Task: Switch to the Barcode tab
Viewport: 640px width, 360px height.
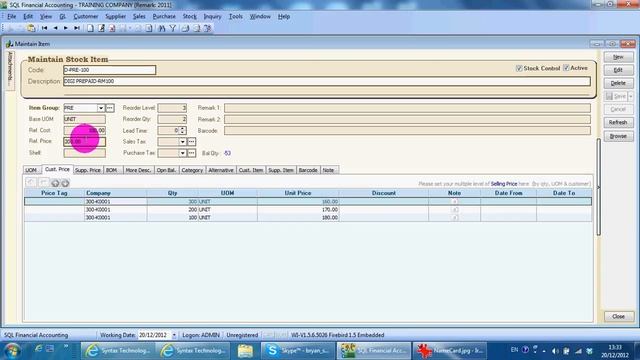Action: click(308, 170)
